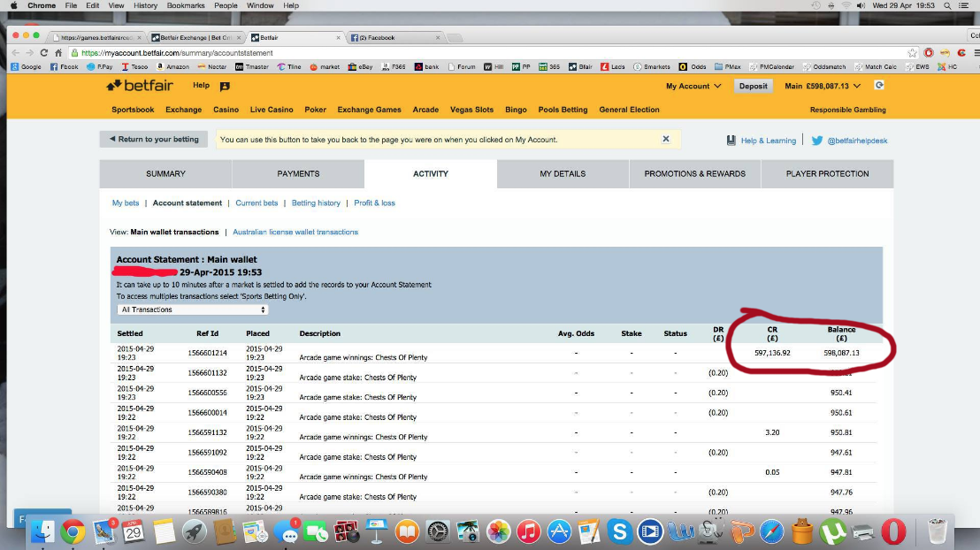
Task: Select the 597,136.92 credit amount
Action: click(x=772, y=353)
